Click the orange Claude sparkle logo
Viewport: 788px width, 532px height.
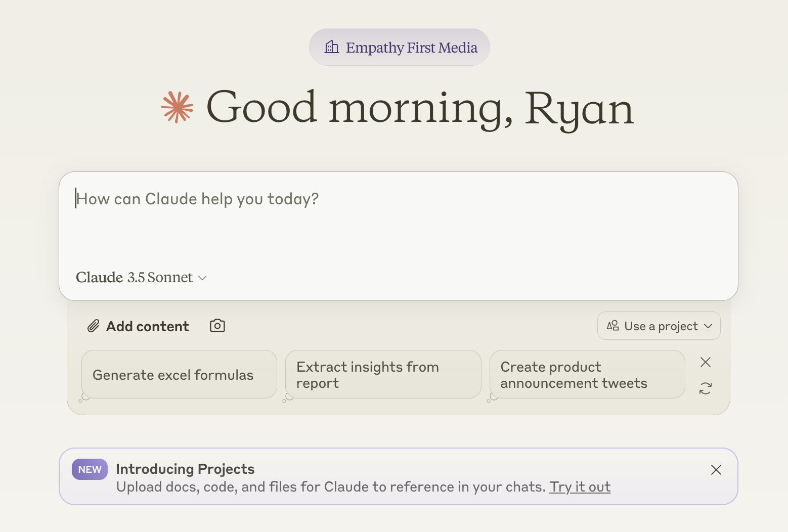point(176,107)
